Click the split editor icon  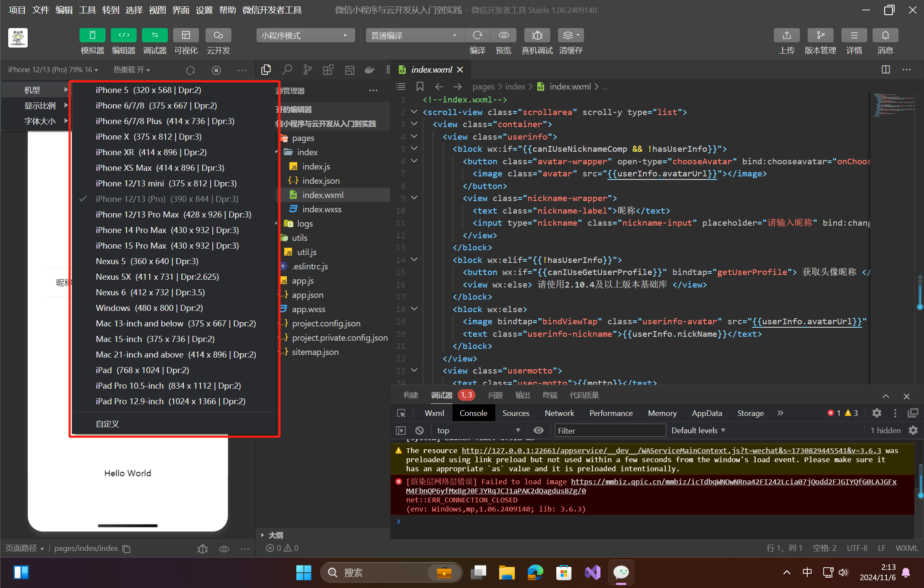(885, 70)
